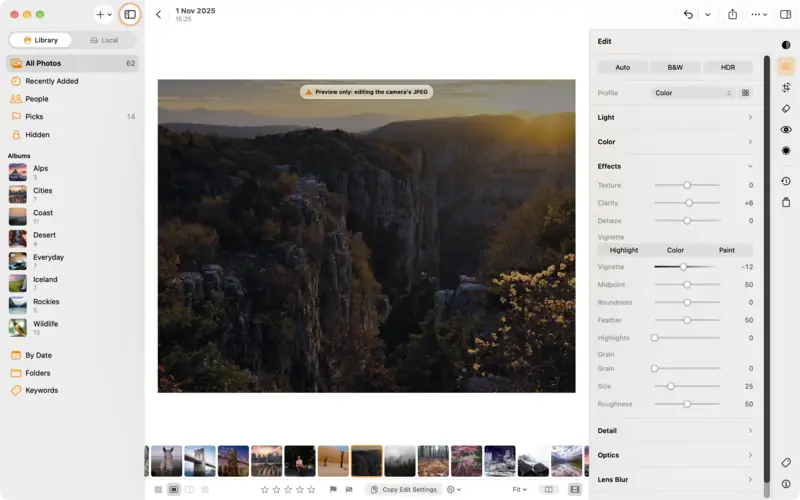This screenshot has width=800, height=500.
Task: Set a three-star rating
Action: (288, 490)
